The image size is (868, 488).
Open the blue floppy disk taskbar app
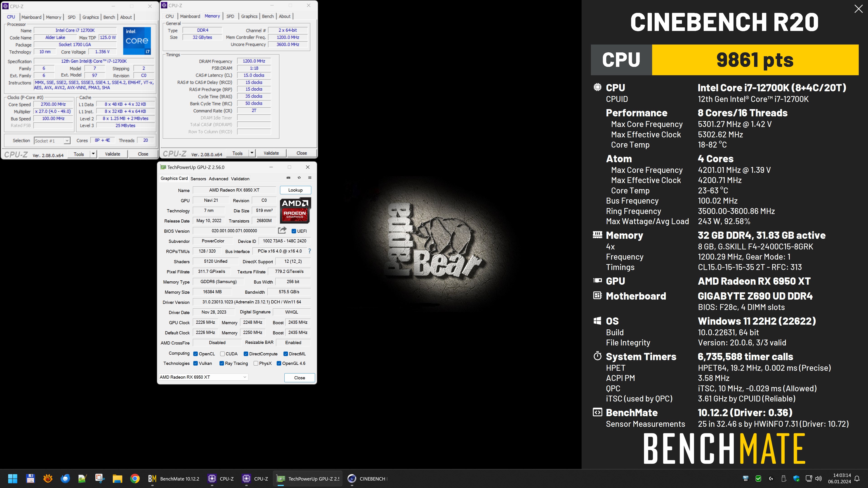[30, 479]
